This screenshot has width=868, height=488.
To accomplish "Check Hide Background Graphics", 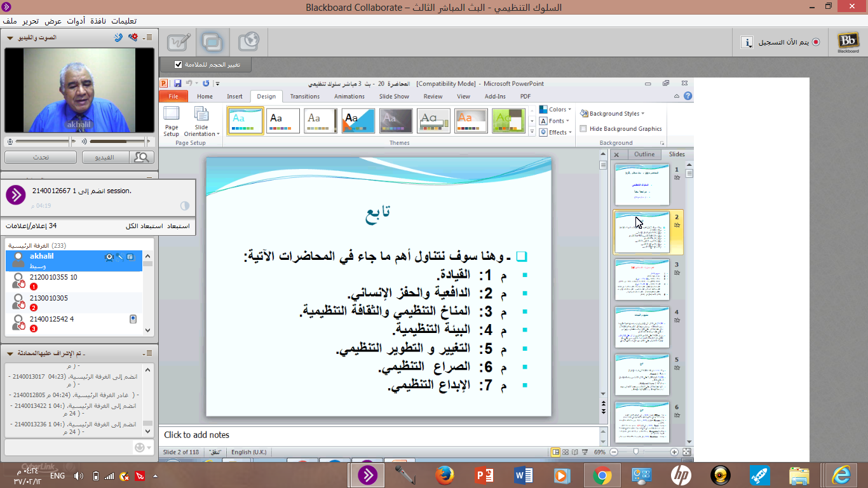I will (583, 128).
